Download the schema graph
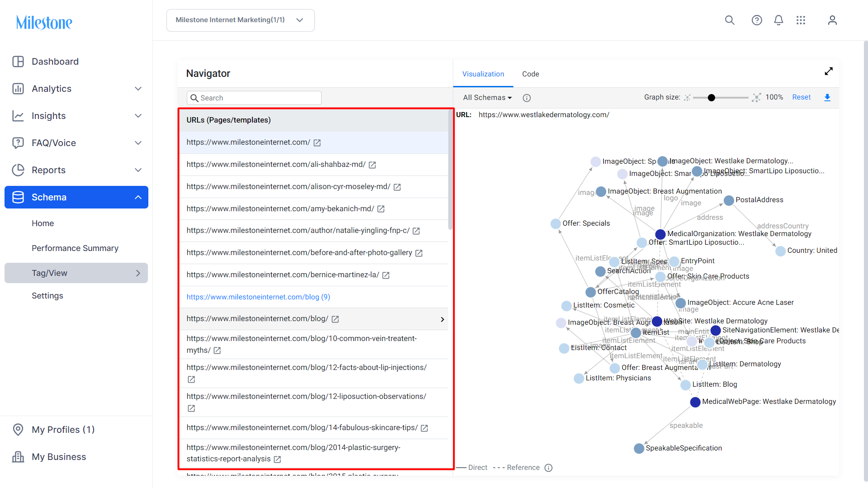 [x=827, y=98]
